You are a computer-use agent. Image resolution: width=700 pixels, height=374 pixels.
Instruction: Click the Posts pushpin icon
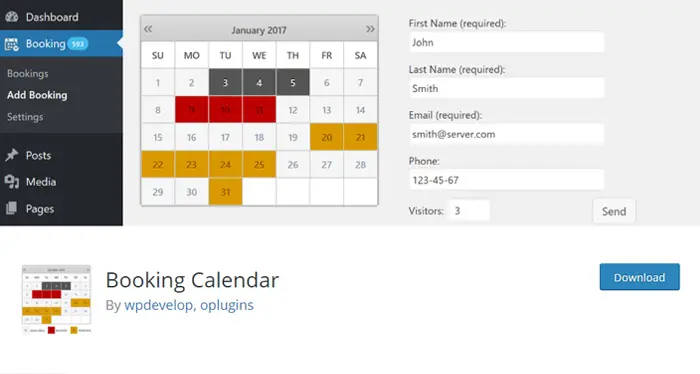[x=12, y=155]
